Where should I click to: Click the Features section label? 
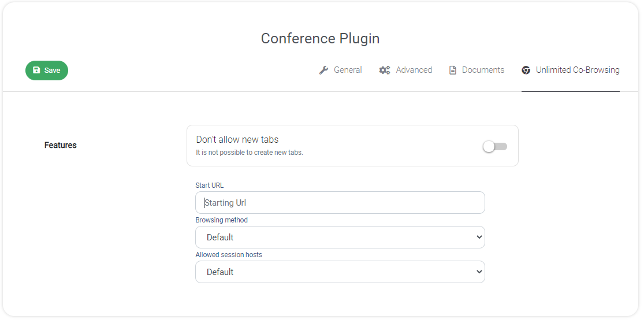pos(61,145)
